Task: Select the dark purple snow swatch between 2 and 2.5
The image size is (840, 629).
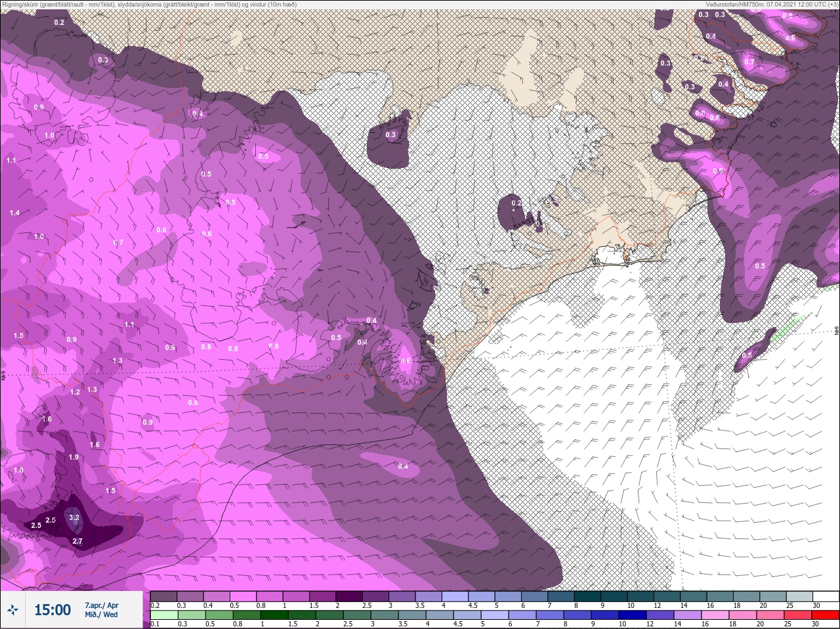Action: coord(349,596)
